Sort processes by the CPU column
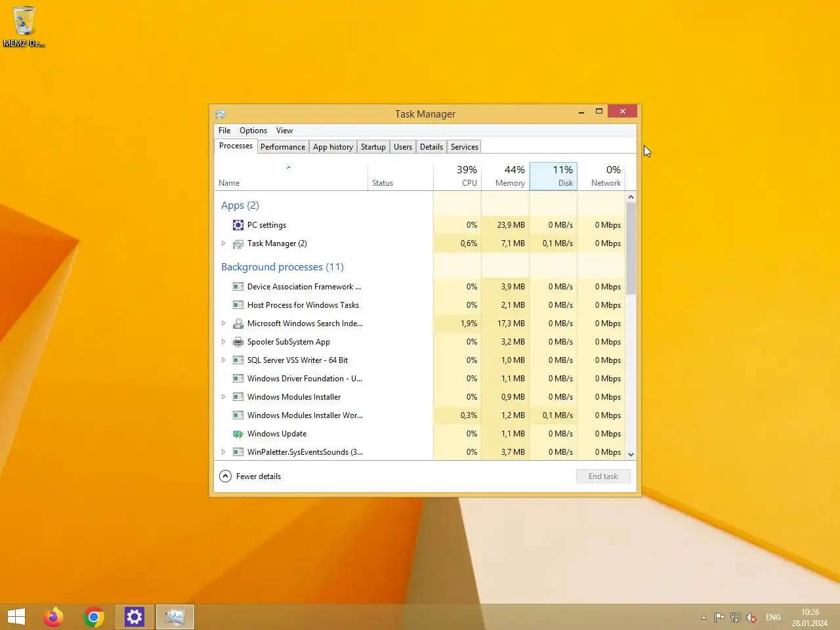The width and height of the screenshot is (840, 630). click(457, 177)
